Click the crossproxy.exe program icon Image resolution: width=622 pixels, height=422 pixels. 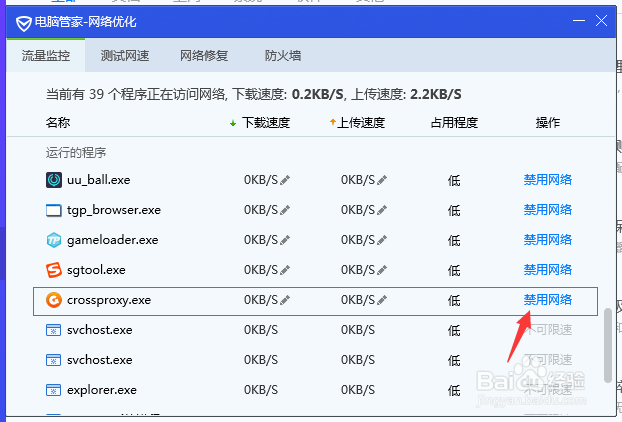tap(54, 300)
